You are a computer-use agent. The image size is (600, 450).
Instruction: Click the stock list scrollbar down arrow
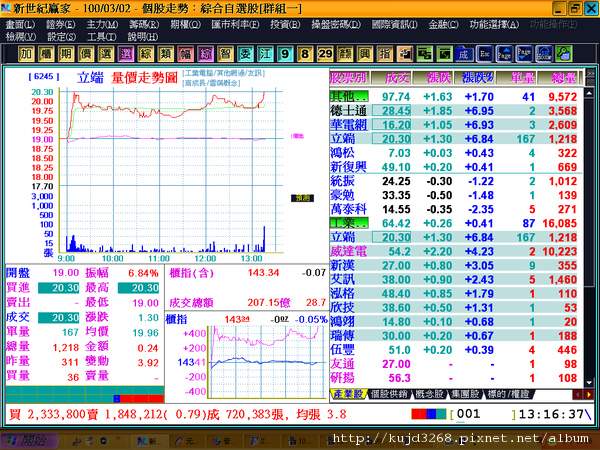(589, 382)
